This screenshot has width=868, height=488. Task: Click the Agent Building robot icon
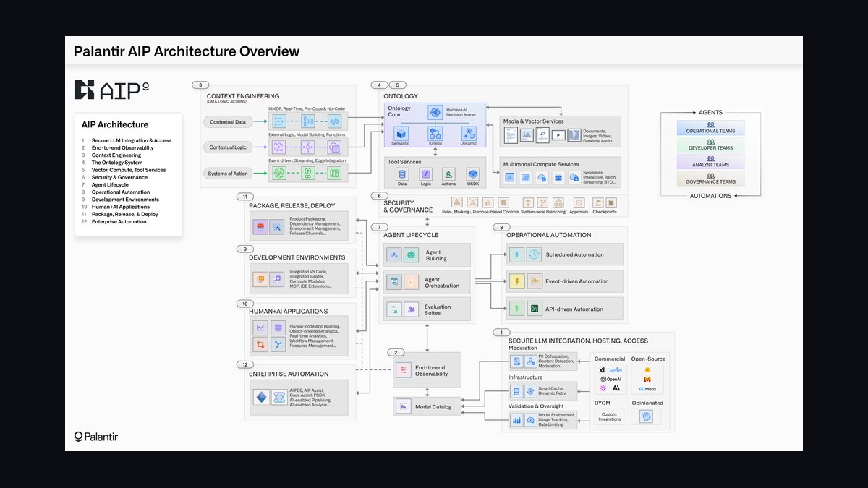[412, 254]
